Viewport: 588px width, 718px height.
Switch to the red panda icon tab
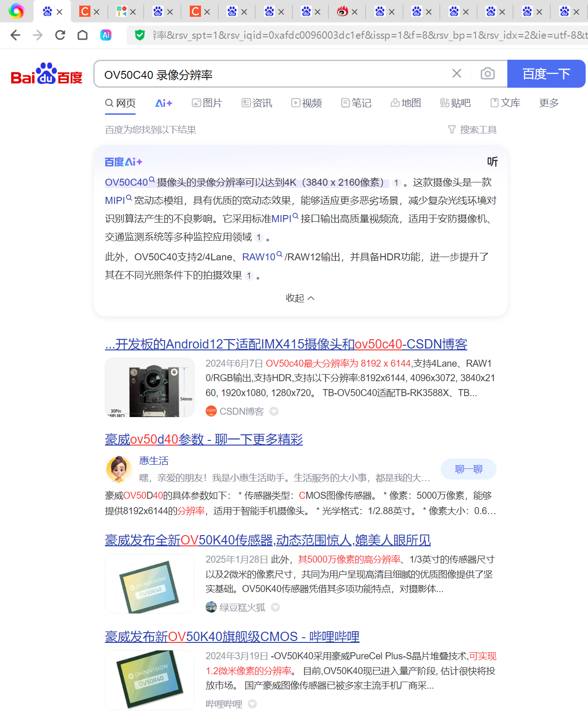click(x=343, y=11)
